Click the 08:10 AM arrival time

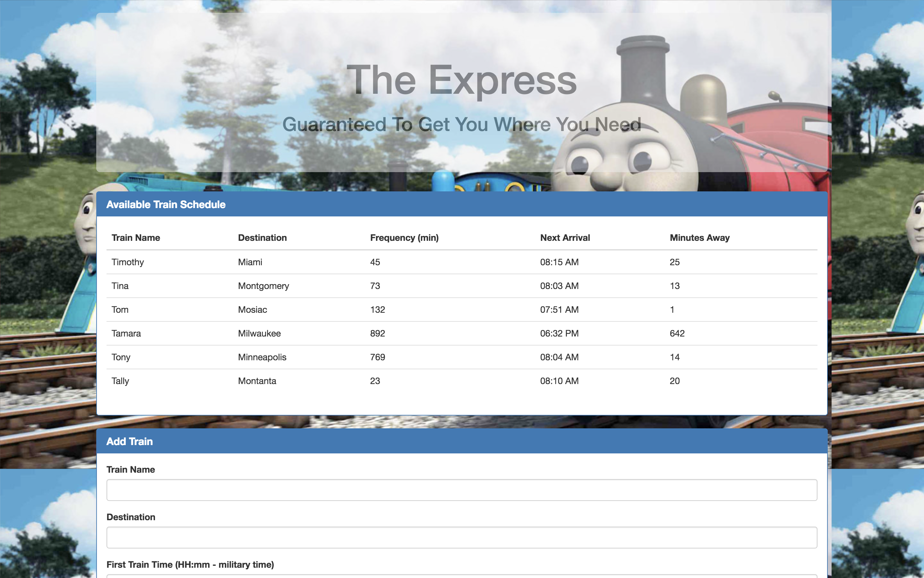pyautogui.click(x=559, y=381)
